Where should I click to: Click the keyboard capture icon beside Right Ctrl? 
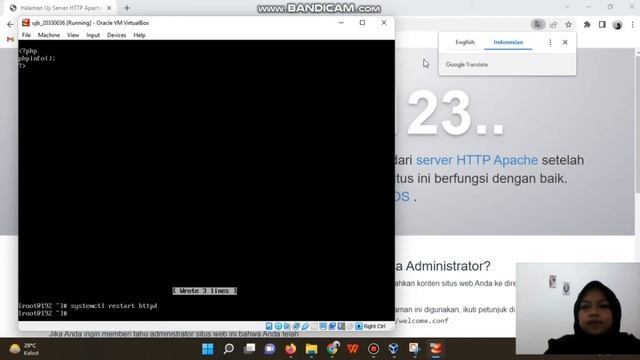tap(359, 326)
